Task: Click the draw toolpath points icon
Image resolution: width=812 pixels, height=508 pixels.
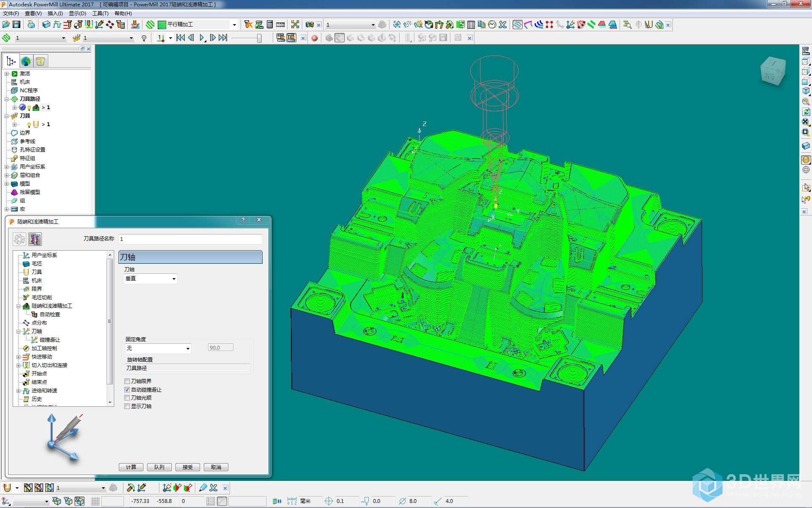Action: pyautogui.click(x=549, y=25)
